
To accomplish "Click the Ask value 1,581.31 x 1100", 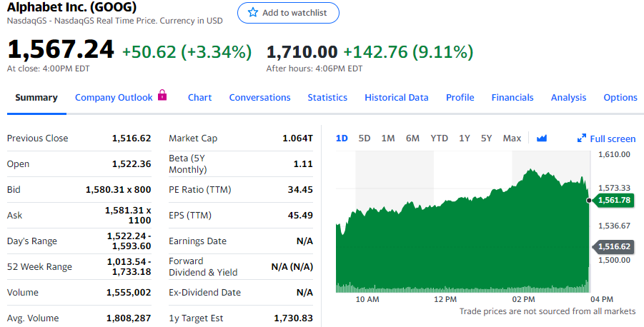I will point(128,216).
